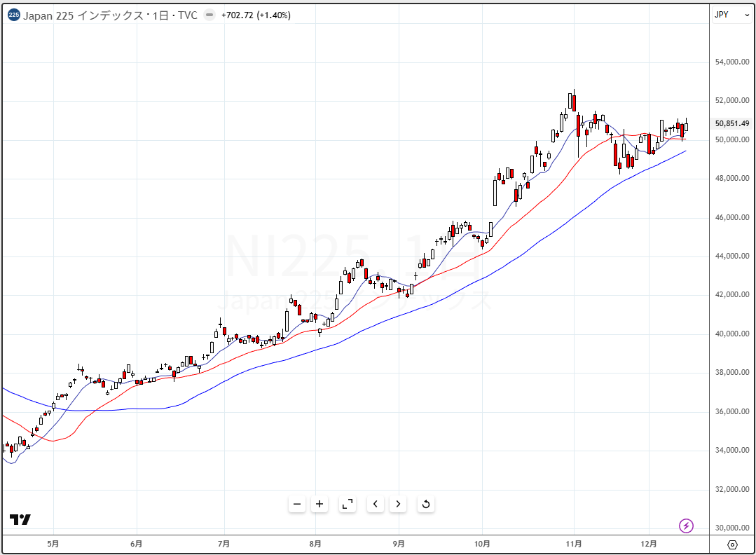The height and width of the screenshot is (555, 756).
Task: Zoom in the chart with plus button
Action: 319,504
